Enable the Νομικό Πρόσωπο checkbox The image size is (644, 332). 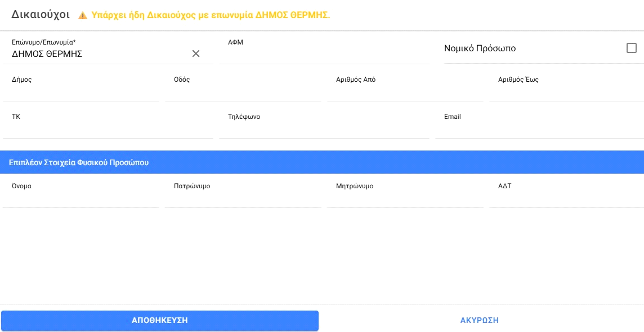pyautogui.click(x=631, y=48)
